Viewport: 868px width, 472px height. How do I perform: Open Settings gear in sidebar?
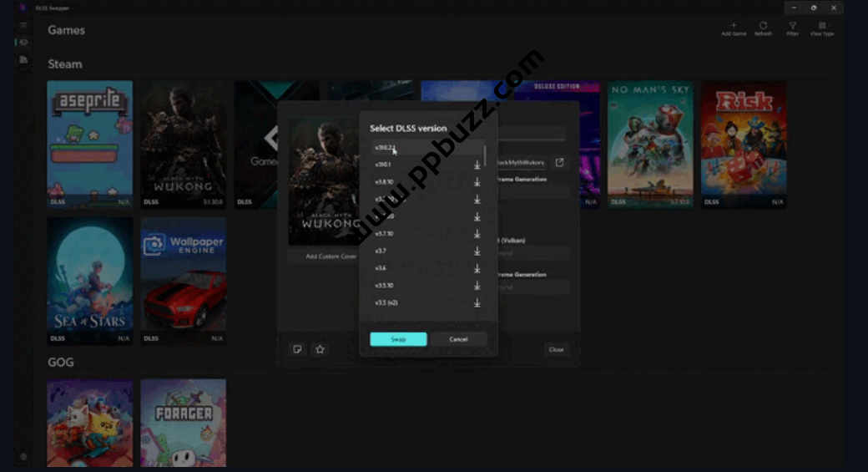point(23,456)
